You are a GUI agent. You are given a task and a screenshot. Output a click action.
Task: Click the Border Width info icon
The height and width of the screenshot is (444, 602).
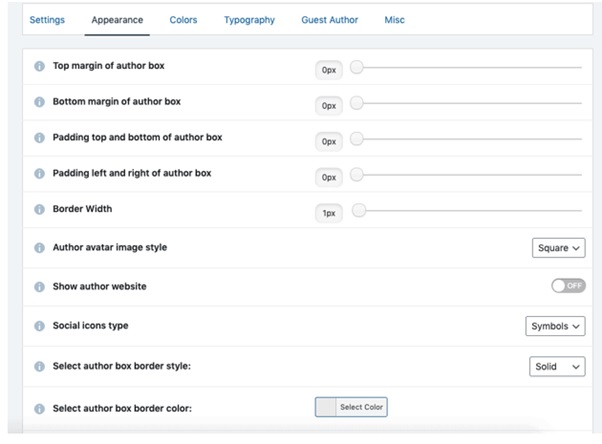[40, 209]
